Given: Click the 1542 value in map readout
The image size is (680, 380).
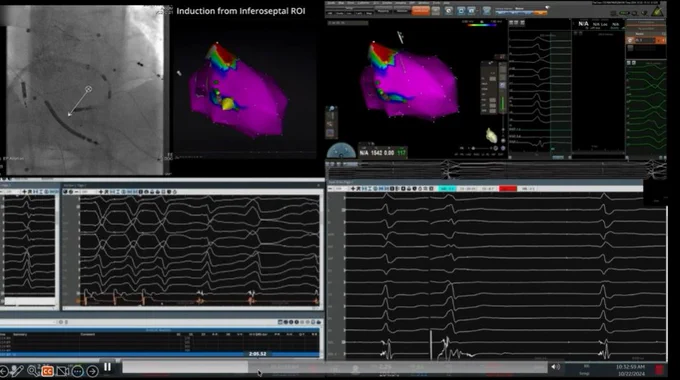Looking at the screenshot, I should 376,153.
